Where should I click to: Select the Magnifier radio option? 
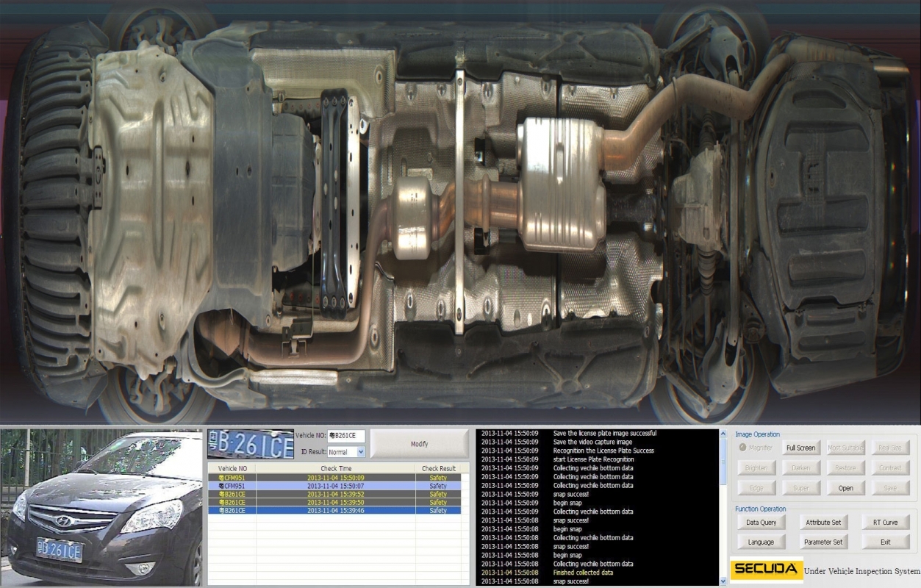(742, 448)
